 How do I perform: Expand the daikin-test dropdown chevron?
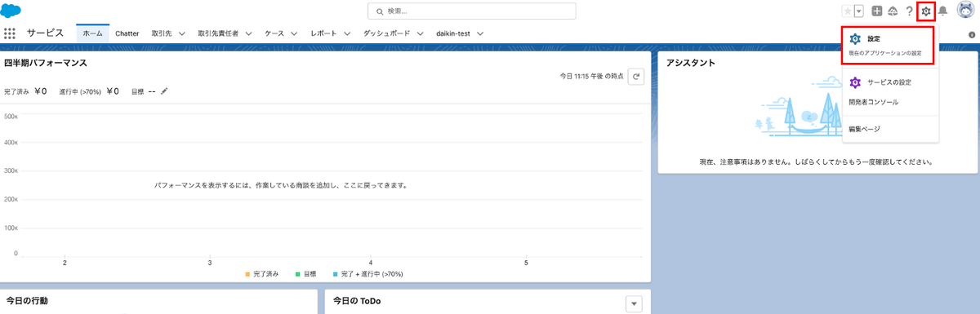click(x=480, y=33)
